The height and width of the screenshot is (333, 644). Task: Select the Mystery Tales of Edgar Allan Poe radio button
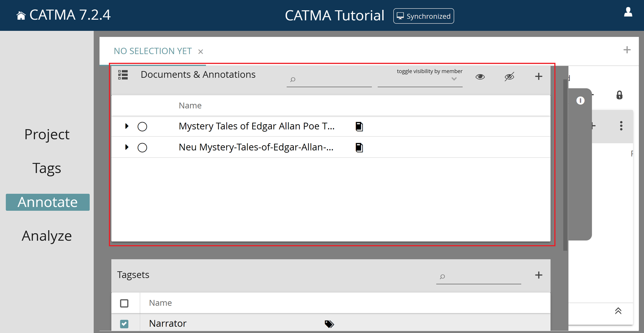tap(143, 126)
